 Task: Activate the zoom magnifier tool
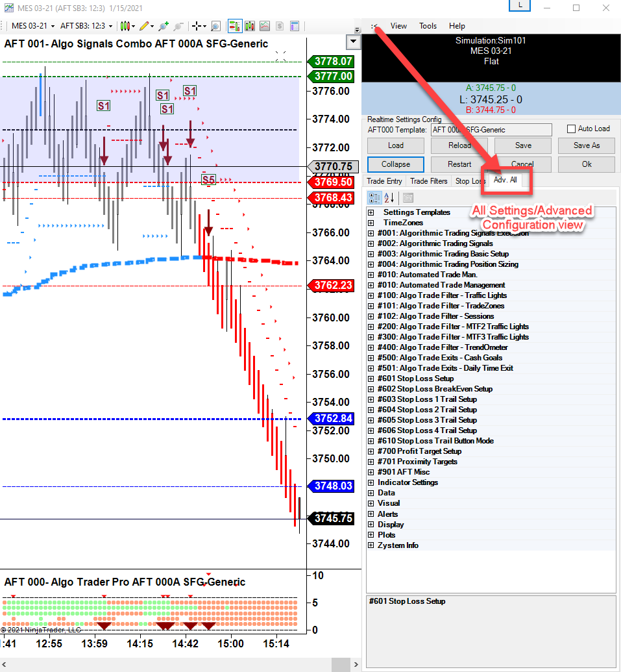click(x=215, y=26)
